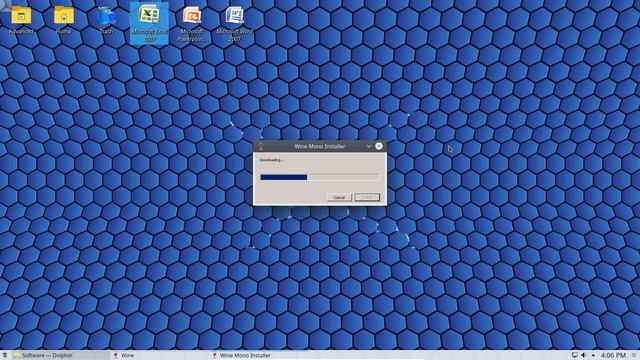Click the 4:06 PM clock
Image resolution: width=640 pixels, height=360 pixels.
(x=613, y=356)
